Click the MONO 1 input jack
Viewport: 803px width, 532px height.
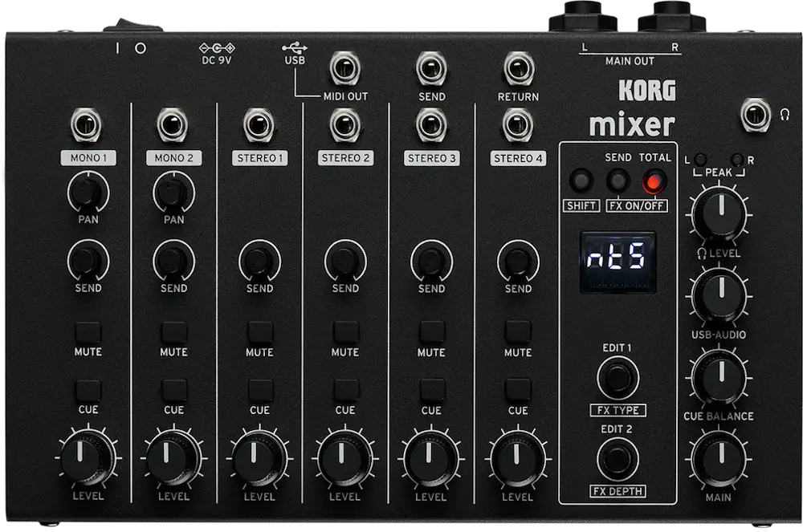(x=86, y=125)
